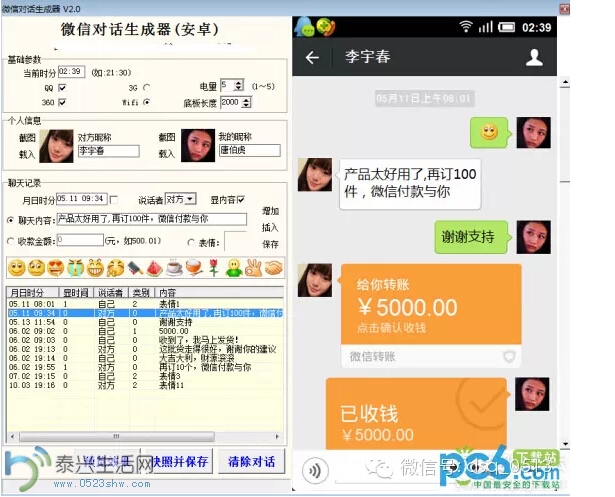The width and height of the screenshot is (615, 497).
Task: Tap the back arrow in chat header
Action: click(313, 57)
